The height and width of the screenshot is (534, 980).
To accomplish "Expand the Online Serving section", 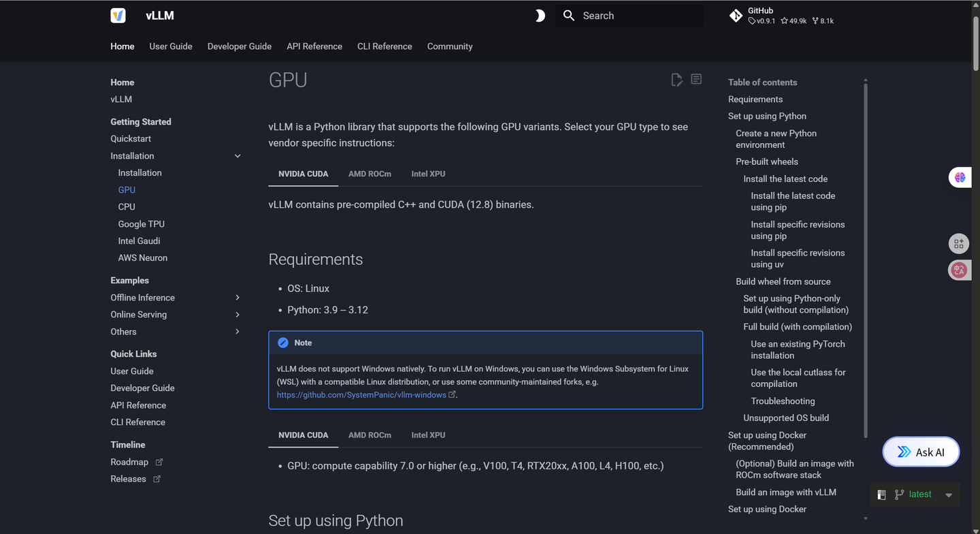I will [238, 315].
